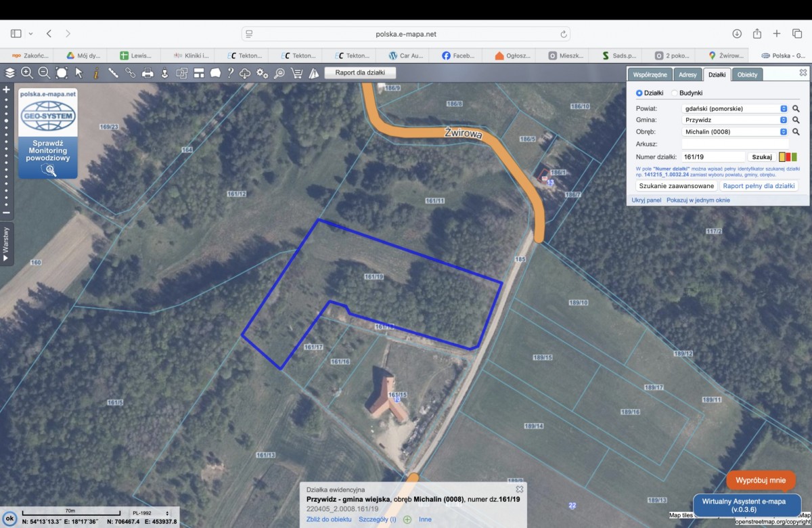This screenshot has width=812, height=528.
Task: Activate the yellow info identify tool
Action: 95,73
